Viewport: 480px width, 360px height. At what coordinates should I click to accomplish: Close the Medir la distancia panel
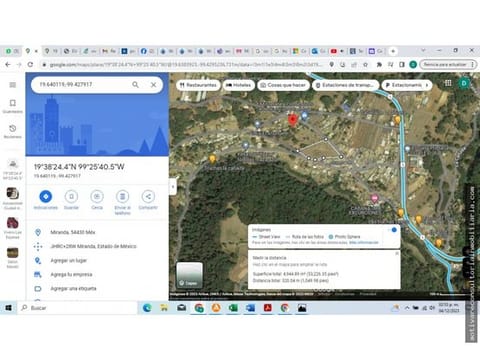point(397,254)
